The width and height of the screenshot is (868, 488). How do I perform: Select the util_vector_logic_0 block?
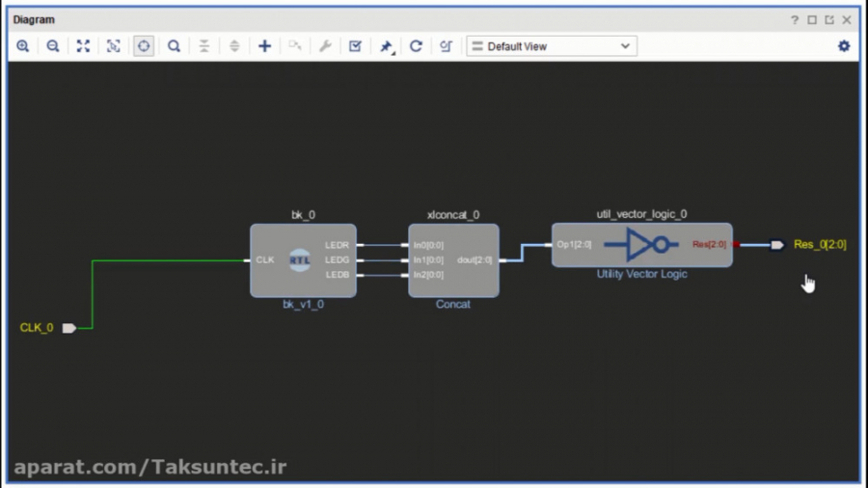pos(641,245)
